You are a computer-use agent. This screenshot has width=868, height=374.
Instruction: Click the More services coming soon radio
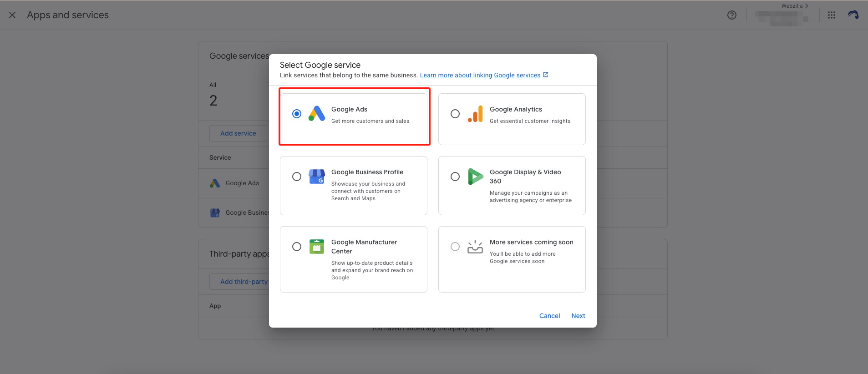455,247
